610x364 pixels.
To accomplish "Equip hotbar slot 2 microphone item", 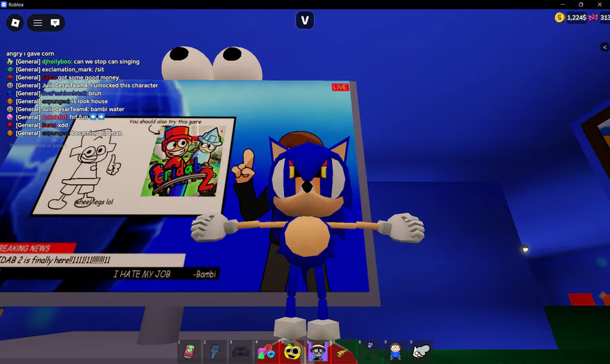I will tap(215, 352).
